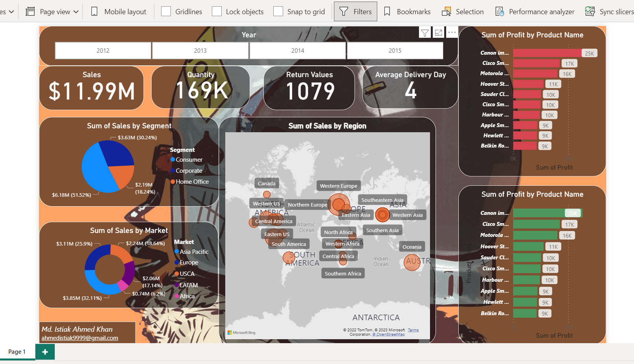
Task: Add a new page with plus button
Action: 45,352
